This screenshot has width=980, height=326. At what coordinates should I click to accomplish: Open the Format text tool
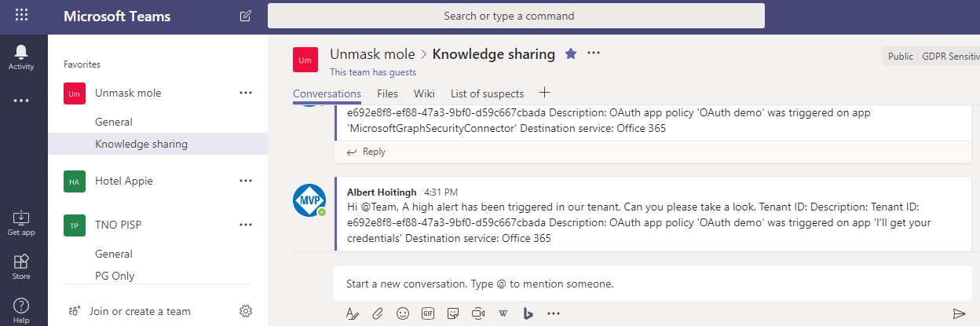tap(352, 313)
